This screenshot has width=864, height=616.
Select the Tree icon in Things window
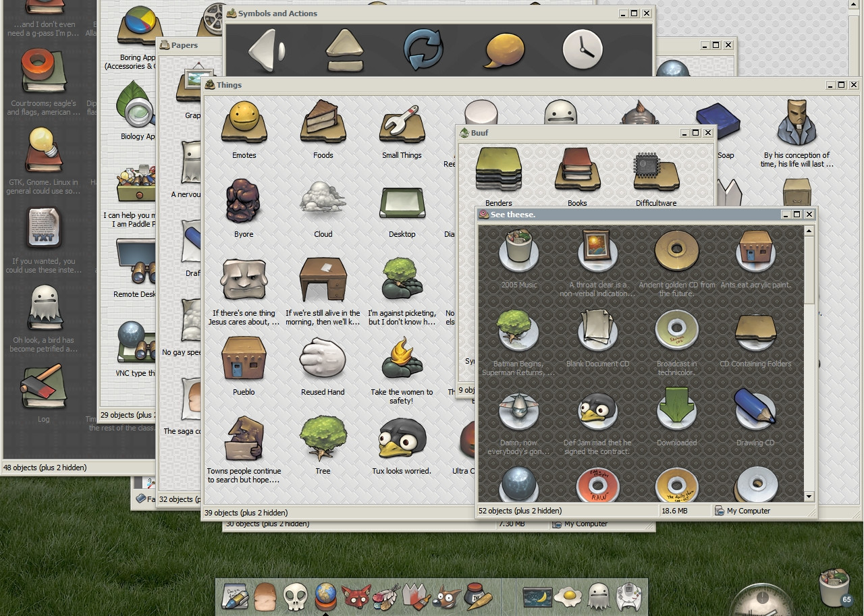pos(323,439)
